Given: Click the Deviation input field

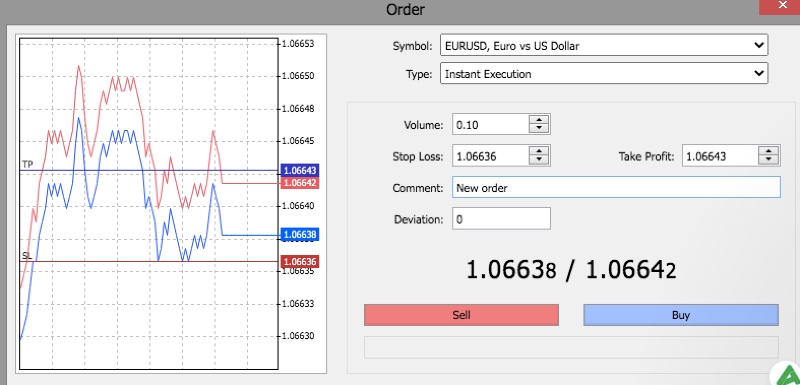Looking at the screenshot, I should 502,219.
